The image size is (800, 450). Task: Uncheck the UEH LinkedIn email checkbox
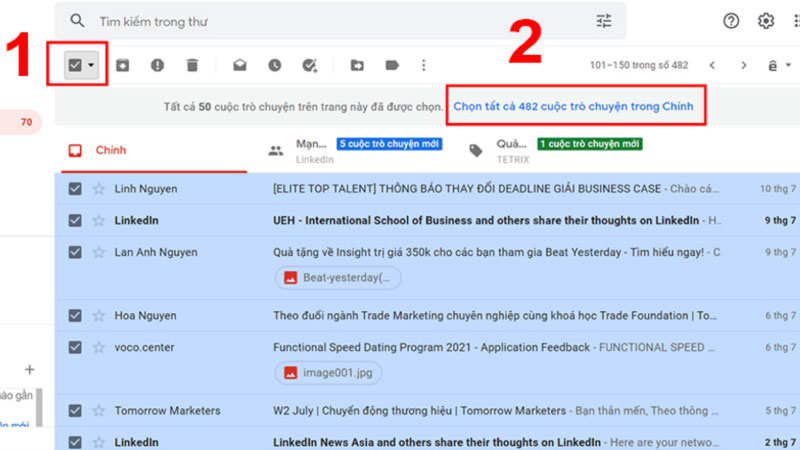(x=75, y=220)
